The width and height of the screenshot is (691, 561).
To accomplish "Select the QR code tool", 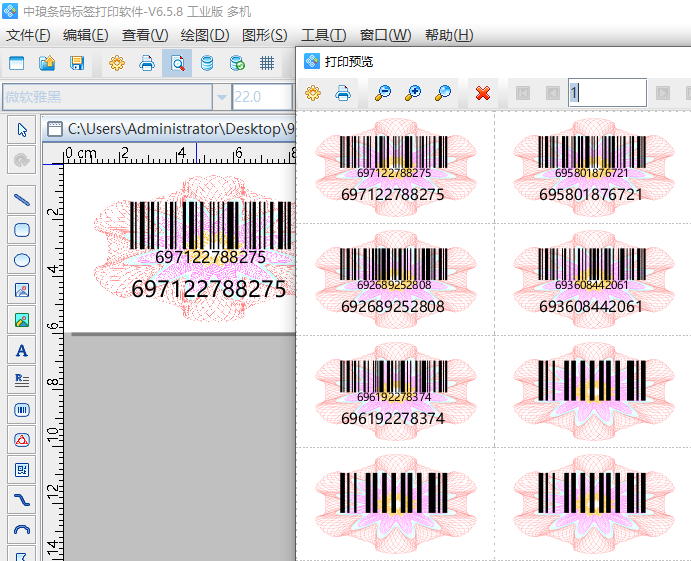I will click(21, 470).
